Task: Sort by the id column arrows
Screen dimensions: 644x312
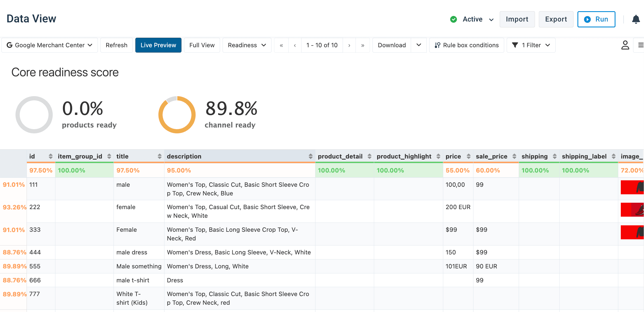Action: 51,156
